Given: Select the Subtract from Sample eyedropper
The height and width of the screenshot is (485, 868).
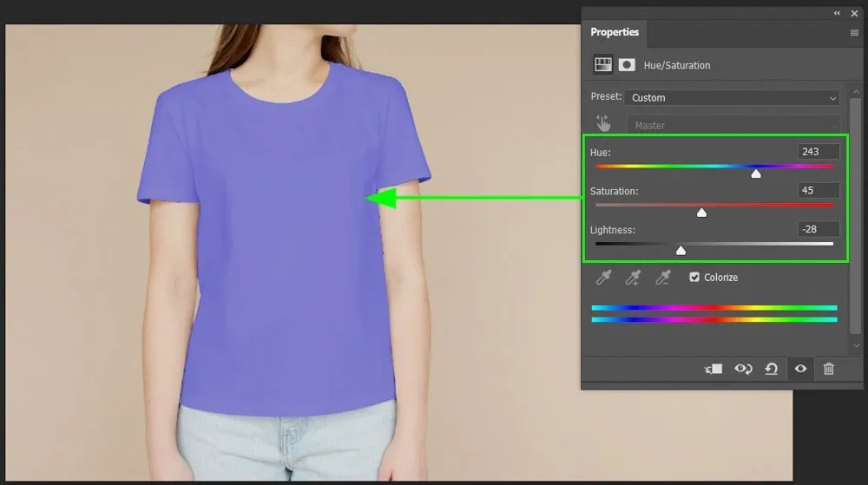Looking at the screenshot, I should click(x=663, y=278).
